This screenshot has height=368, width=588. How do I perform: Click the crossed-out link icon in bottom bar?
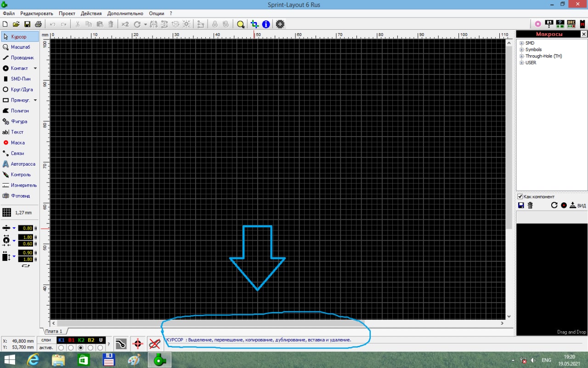pyautogui.click(x=154, y=344)
